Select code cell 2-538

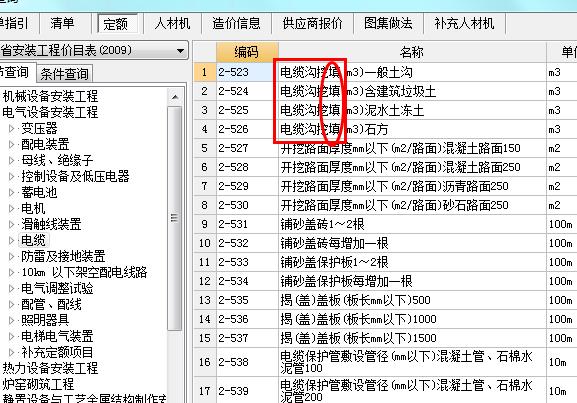pos(247,363)
